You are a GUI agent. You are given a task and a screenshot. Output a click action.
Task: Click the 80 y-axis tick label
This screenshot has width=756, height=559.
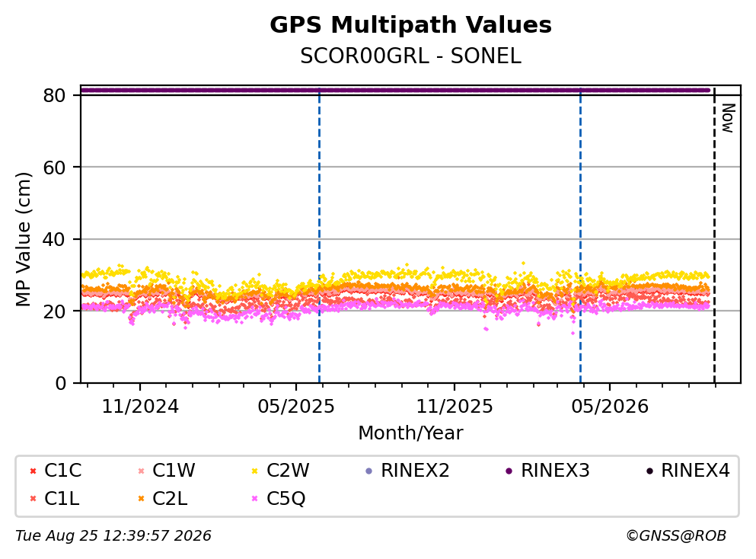coord(54,95)
